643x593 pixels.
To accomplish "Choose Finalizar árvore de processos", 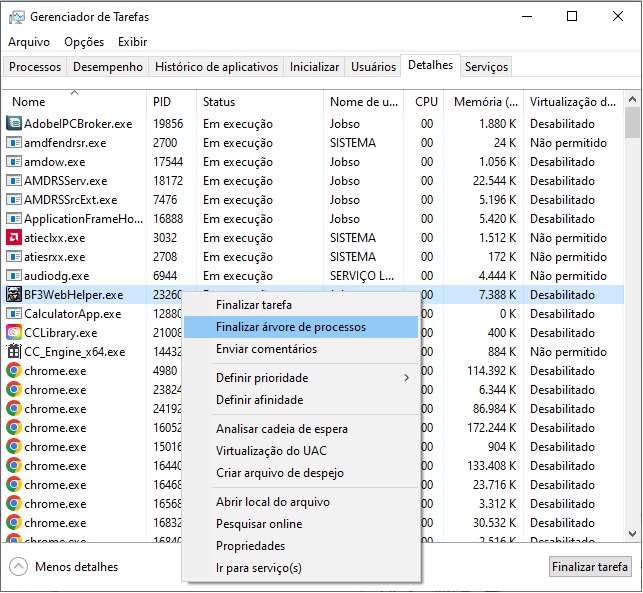I will tap(301, 327).
